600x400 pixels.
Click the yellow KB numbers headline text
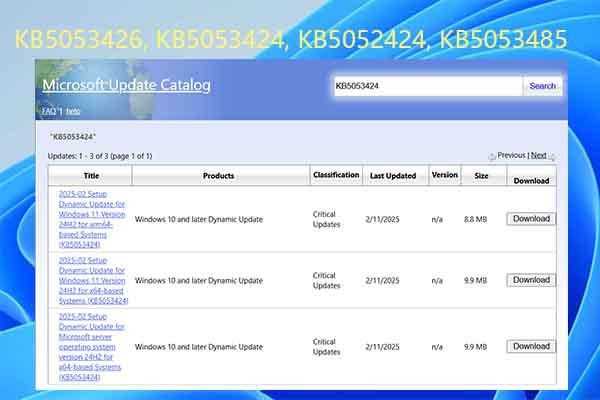pos(291,39)
